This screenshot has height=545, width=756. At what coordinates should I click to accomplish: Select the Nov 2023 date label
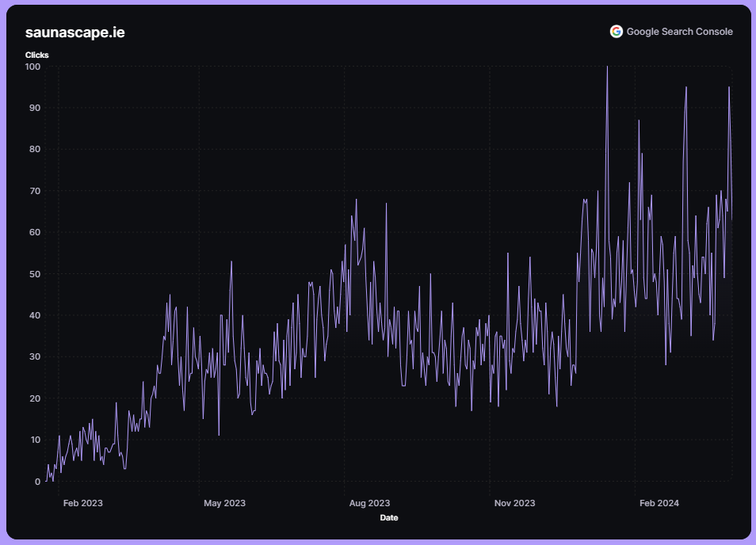coord(514,503)
